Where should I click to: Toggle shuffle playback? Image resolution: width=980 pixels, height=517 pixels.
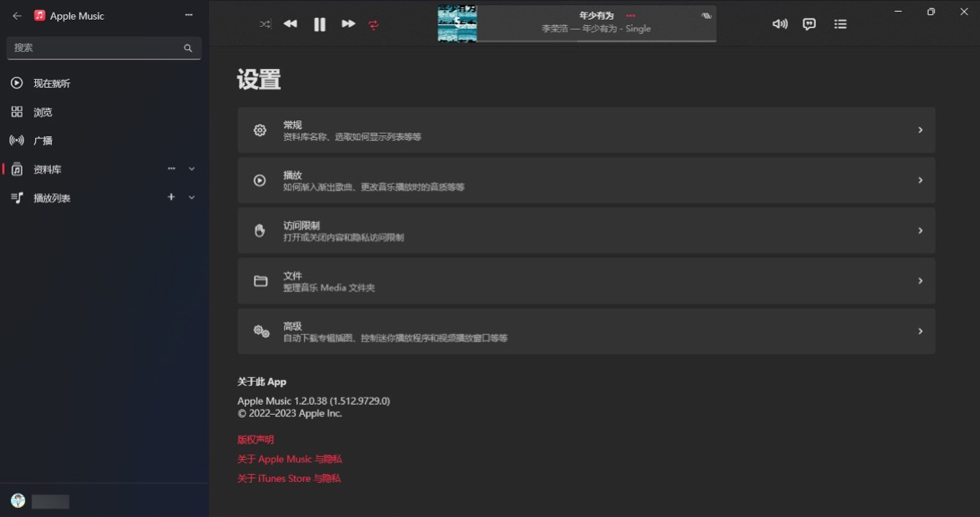tap(265, 24)
